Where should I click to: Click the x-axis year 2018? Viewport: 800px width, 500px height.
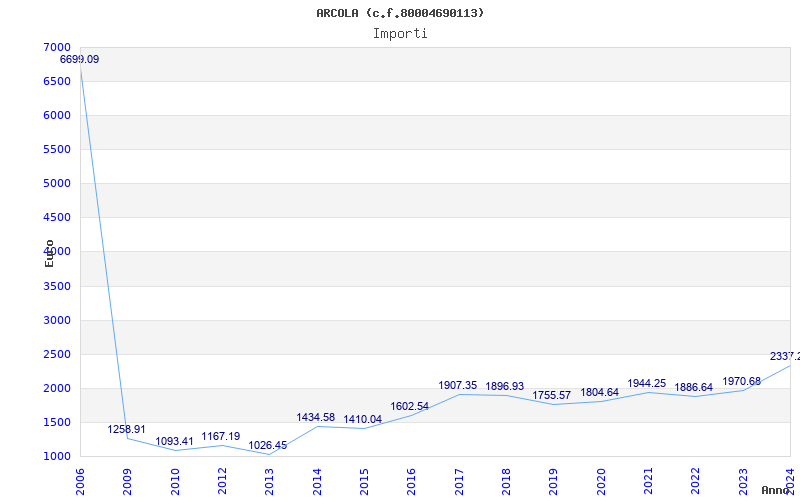point(506,482)
